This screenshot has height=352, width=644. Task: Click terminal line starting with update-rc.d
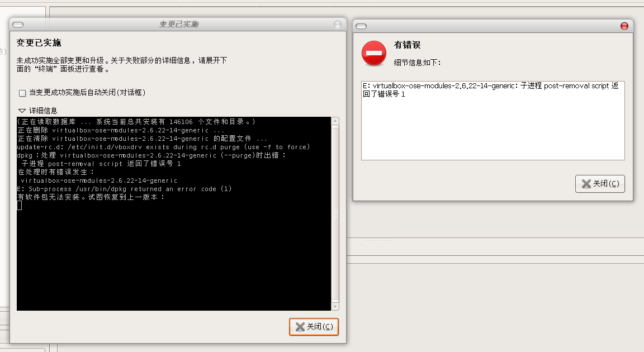click(163, 147)
